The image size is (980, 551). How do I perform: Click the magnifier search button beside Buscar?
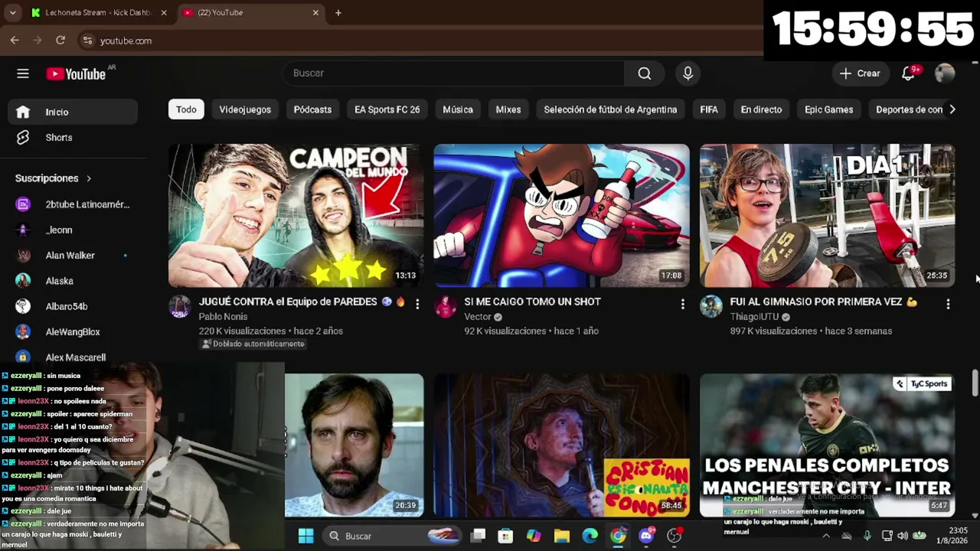(x=645, y=73)
